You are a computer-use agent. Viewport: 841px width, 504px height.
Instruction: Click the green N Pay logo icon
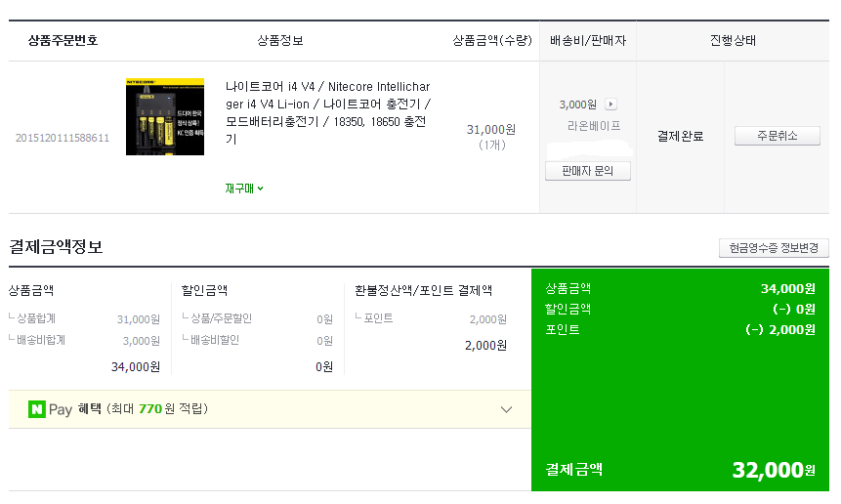[37, 409]
